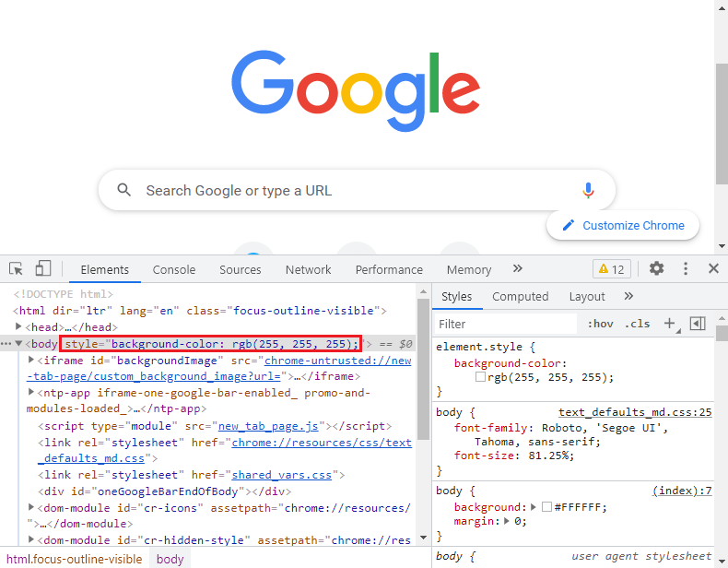Expand the head element node
728x568 pixels.
coord(18,326)
